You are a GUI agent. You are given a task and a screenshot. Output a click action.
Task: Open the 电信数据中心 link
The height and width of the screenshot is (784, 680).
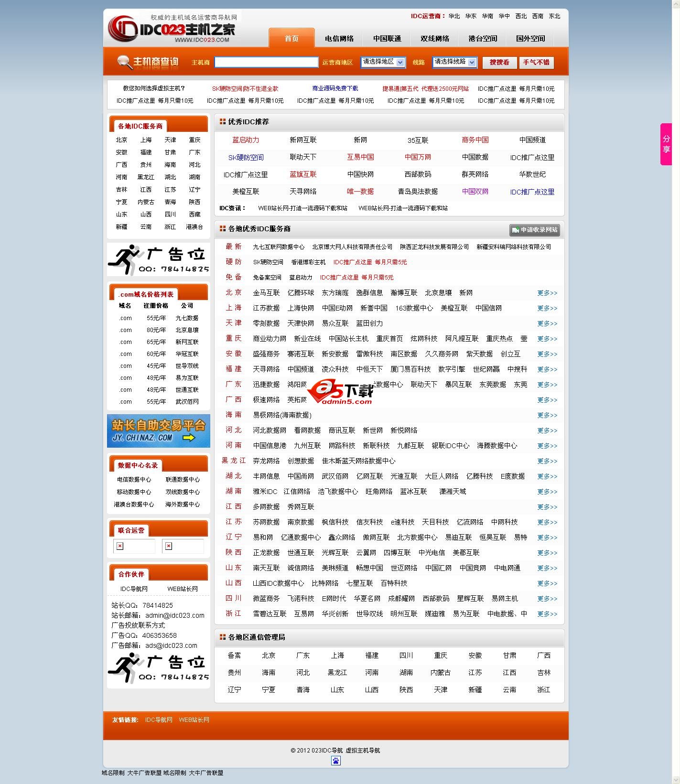click(x=134, y=480)
